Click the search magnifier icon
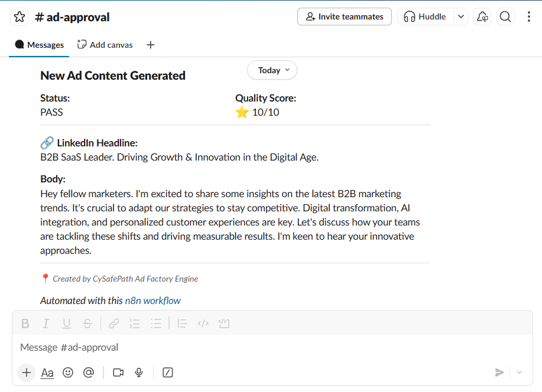This screenshot has height=392, width=542. coord(505,17)
